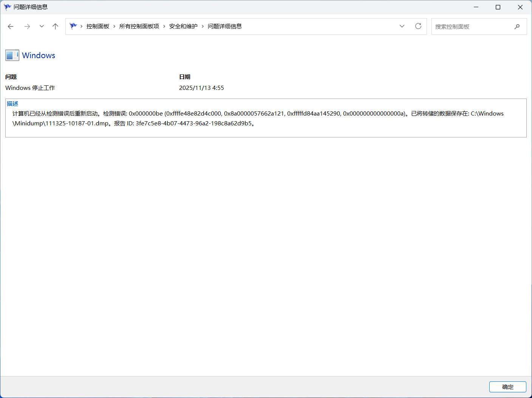Close the 问题详细信息 window

(520, 7)
